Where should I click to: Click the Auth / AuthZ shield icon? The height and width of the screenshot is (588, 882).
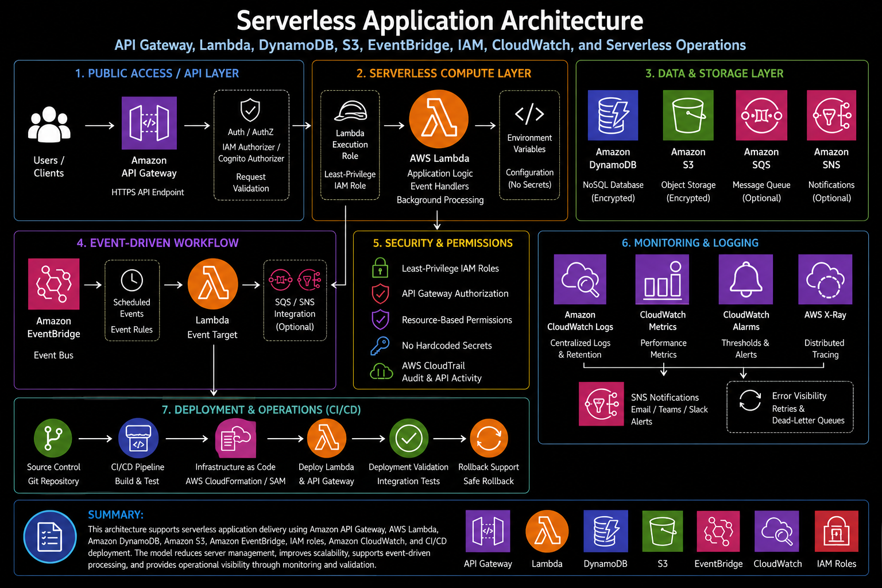point(250,110)
